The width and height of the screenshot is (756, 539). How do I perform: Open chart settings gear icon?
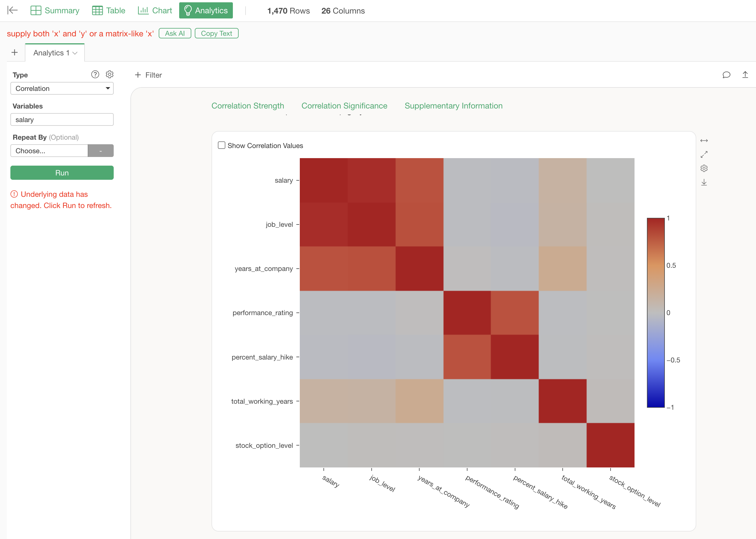coord(704,169)
